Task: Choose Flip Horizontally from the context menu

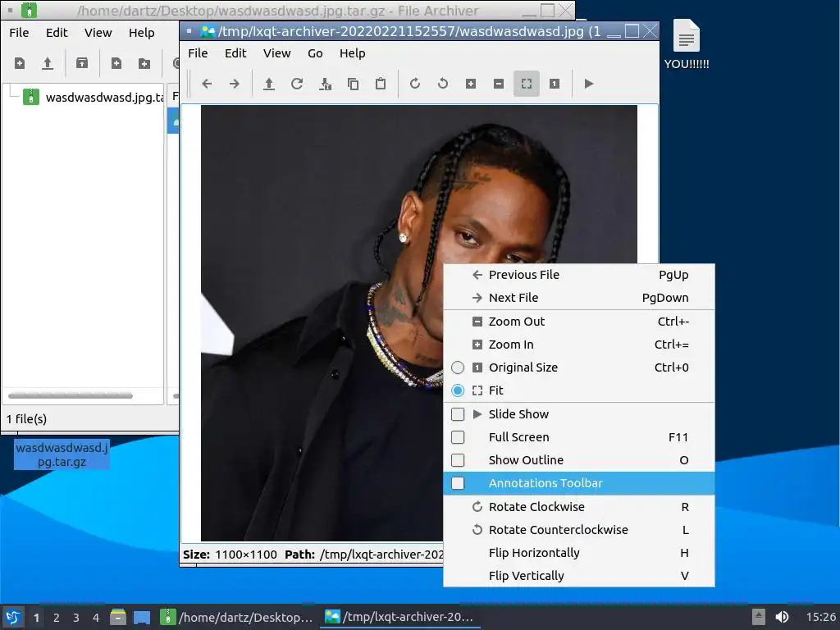Action: (x=579, y=553)
